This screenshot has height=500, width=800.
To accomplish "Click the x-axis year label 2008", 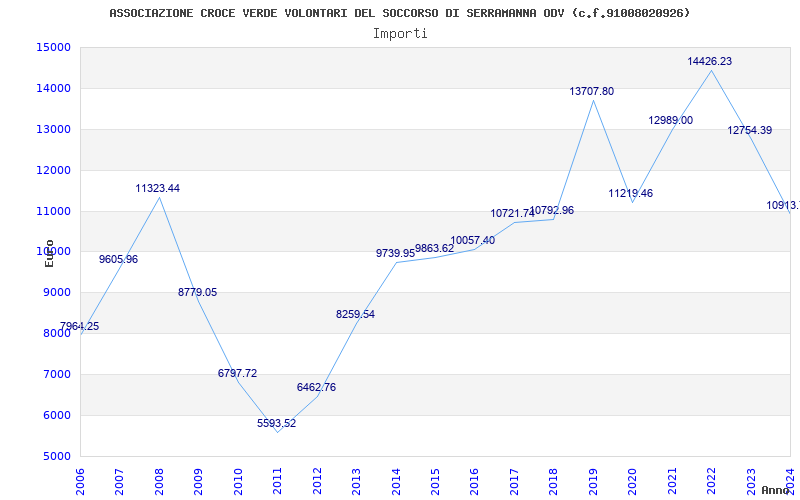I will point(159,481).
